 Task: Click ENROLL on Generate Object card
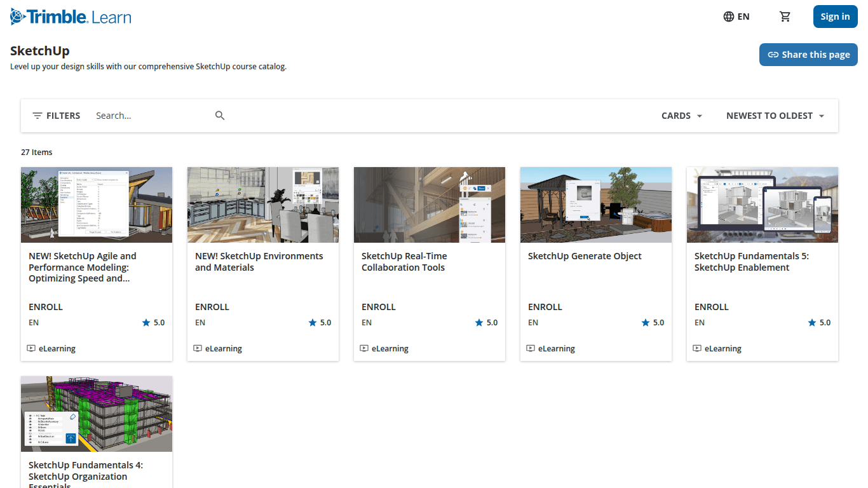pyautogui.click(x=545, y=307)
